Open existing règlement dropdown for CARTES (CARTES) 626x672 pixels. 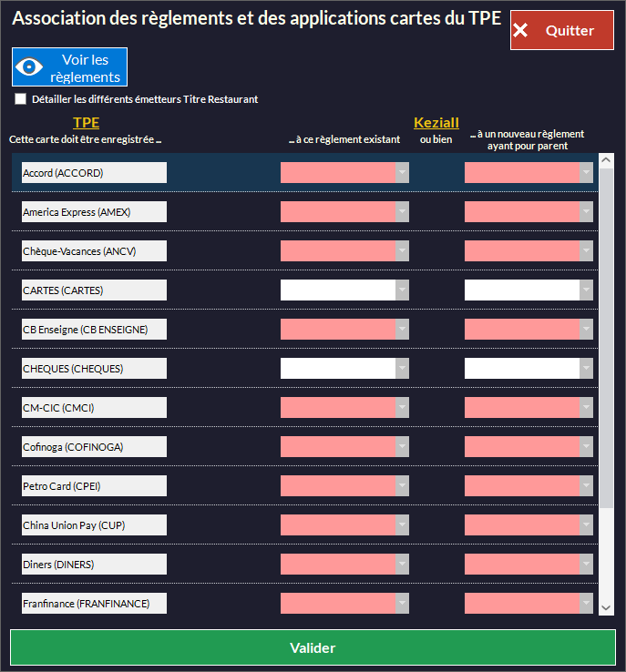401,290
